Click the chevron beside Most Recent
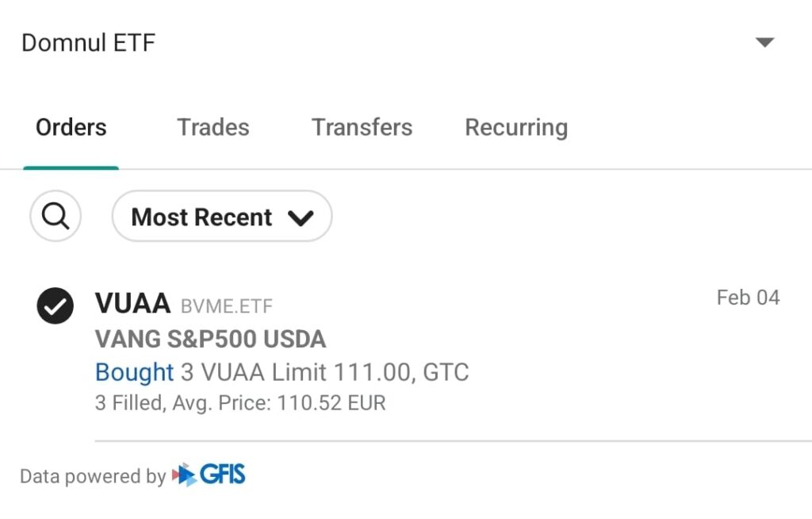The height and width of the screenshot is (519, 812). pos(301,217)
